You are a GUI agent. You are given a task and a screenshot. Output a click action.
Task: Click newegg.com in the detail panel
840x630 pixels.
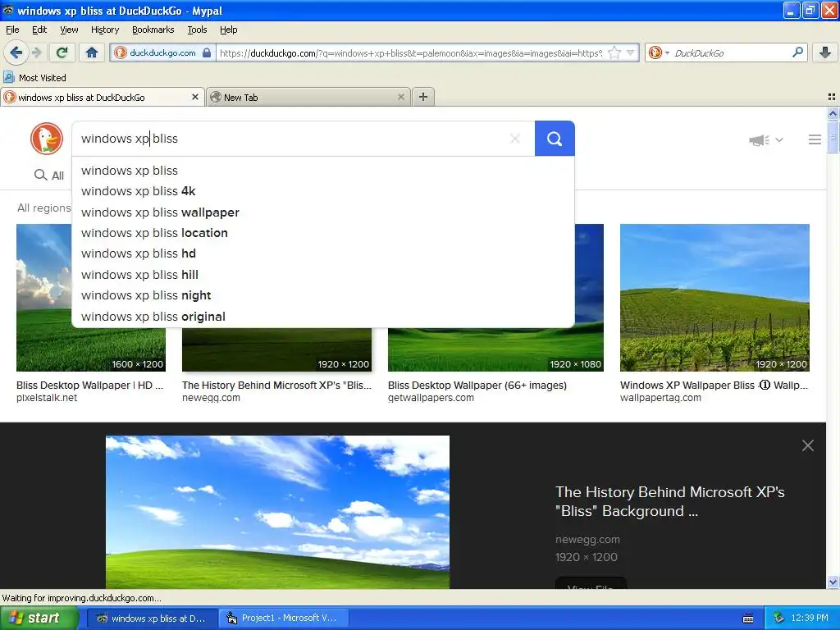click(x=587, y=540)
